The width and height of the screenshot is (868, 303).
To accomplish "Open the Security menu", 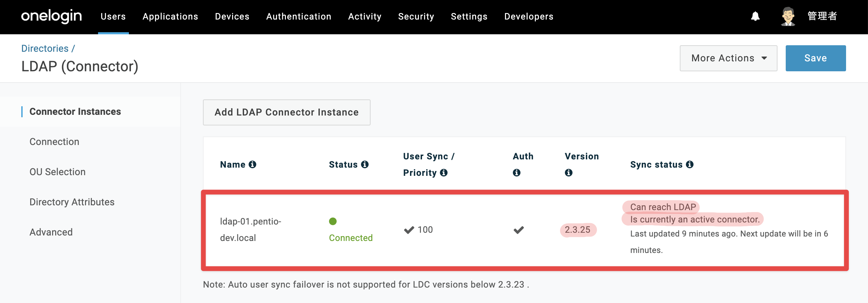I will click(416, 16).
